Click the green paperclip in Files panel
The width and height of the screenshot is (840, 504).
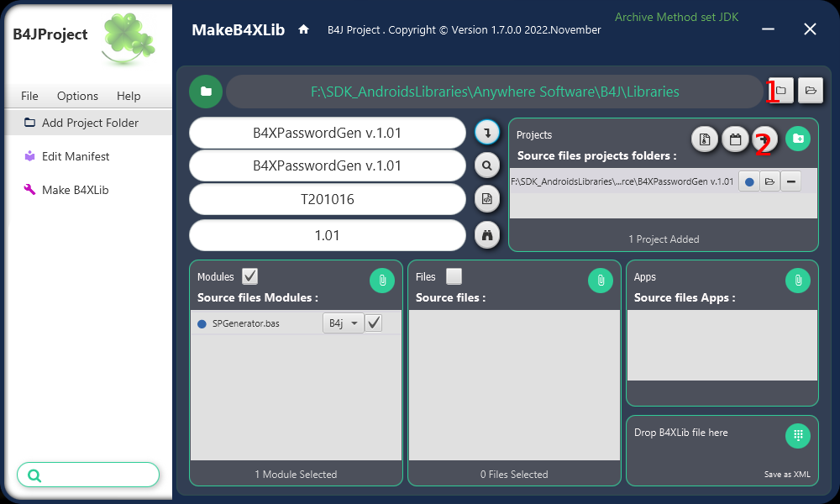[x=601, y=280]
